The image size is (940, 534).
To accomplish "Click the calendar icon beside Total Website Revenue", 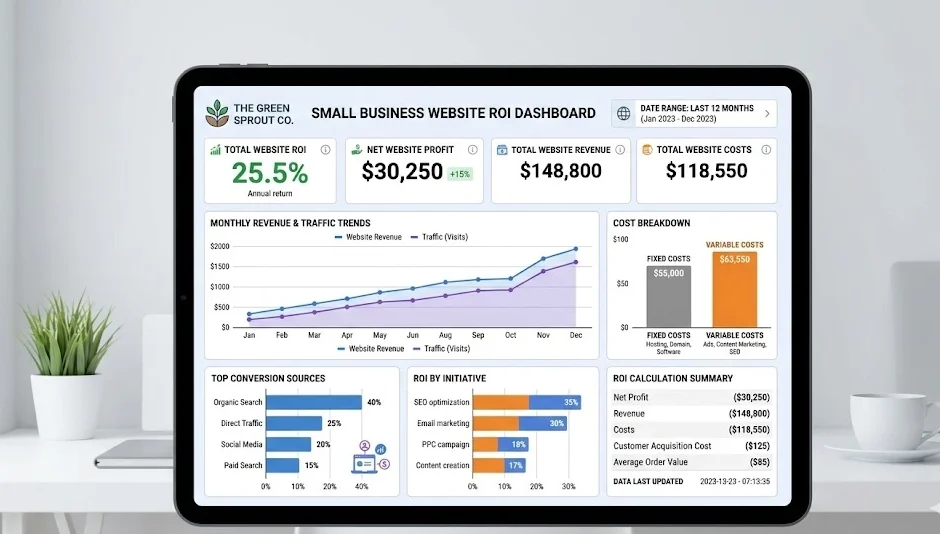I will 502,150.
